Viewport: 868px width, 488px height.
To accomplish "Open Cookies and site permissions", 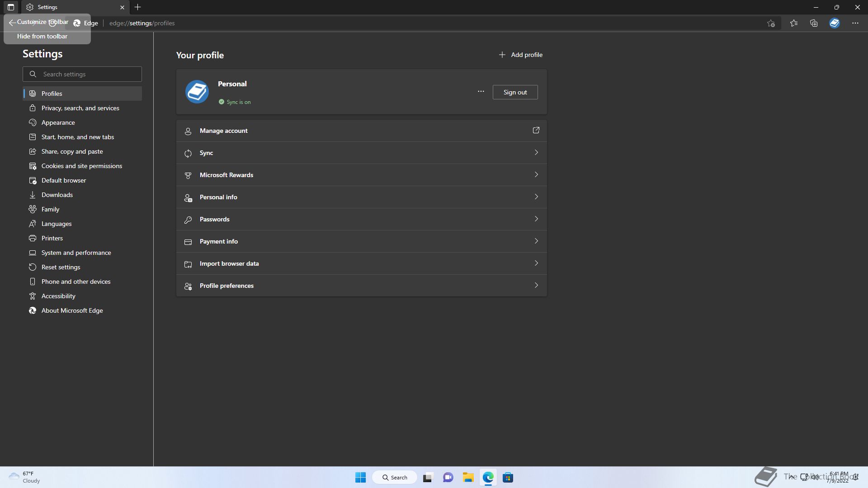I will (x=82, y=166).
